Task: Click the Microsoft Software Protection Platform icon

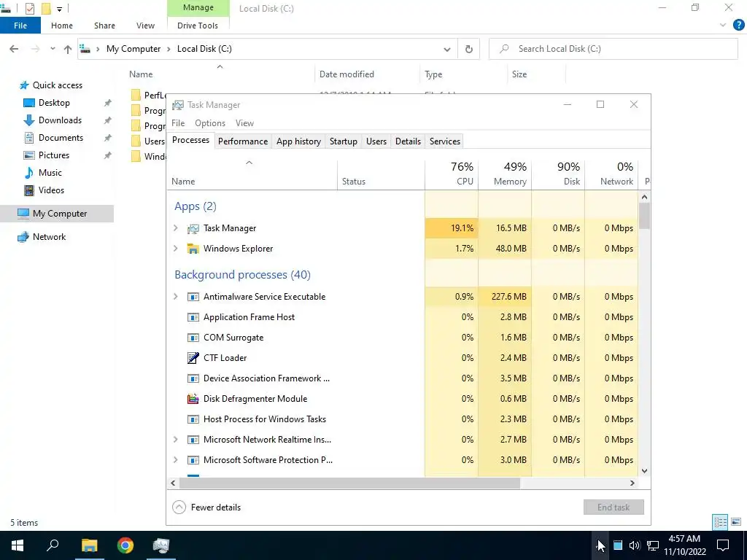Action: tap(193, 460)
